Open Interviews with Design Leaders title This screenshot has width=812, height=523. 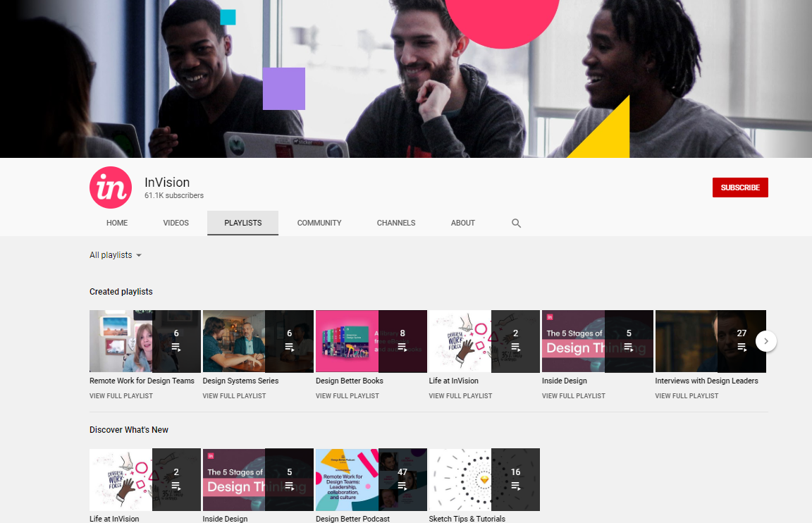[706, 381]
